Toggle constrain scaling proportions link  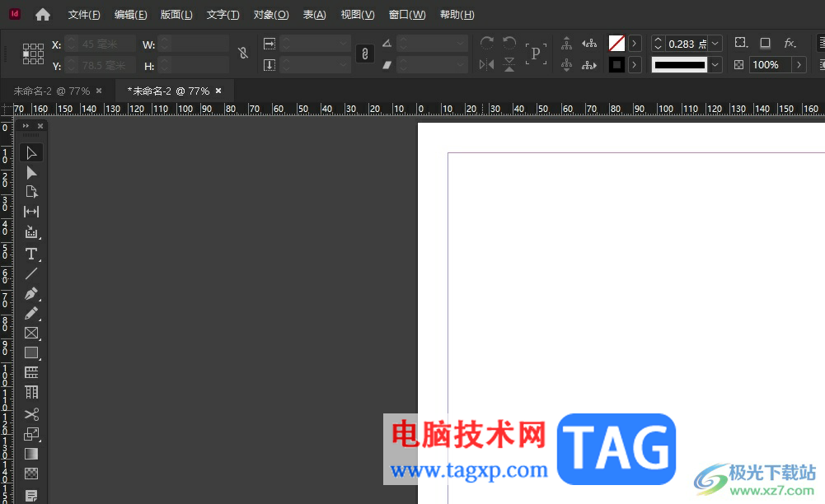(364, 54)
